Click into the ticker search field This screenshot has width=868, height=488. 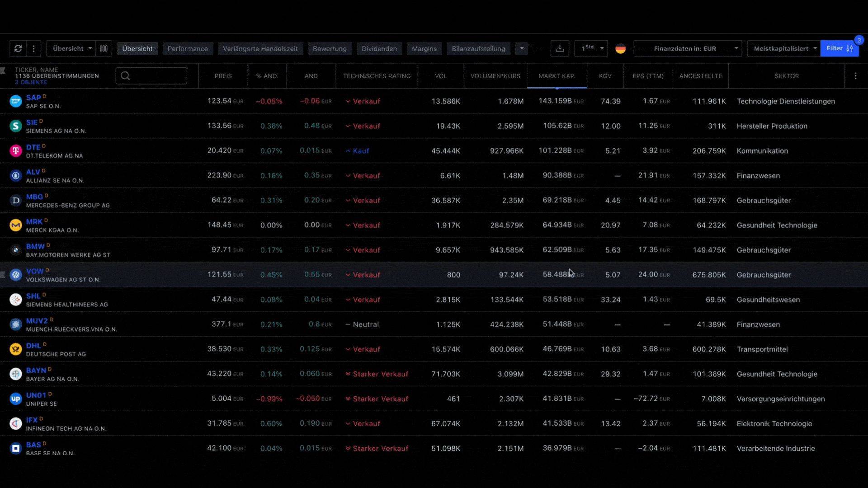[151, 75]
